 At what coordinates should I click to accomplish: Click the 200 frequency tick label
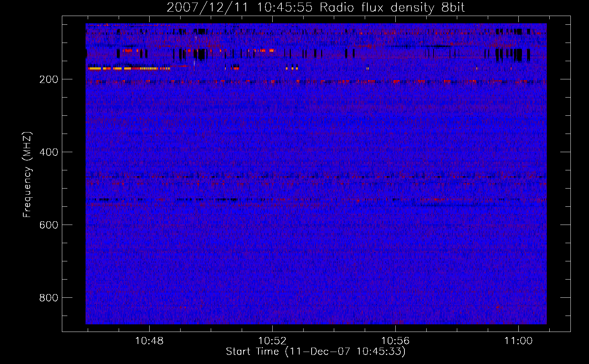pyautogui.click(x=49, y=79)
